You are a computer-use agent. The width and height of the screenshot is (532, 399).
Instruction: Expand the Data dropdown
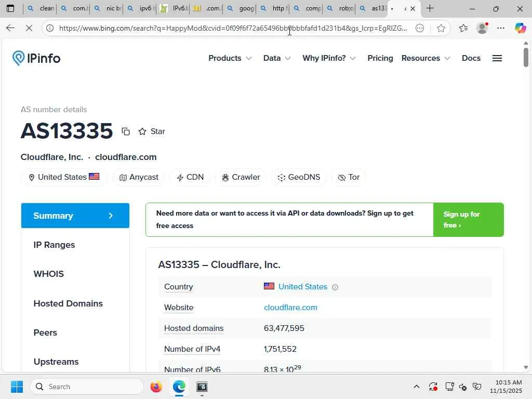(277, 58)
